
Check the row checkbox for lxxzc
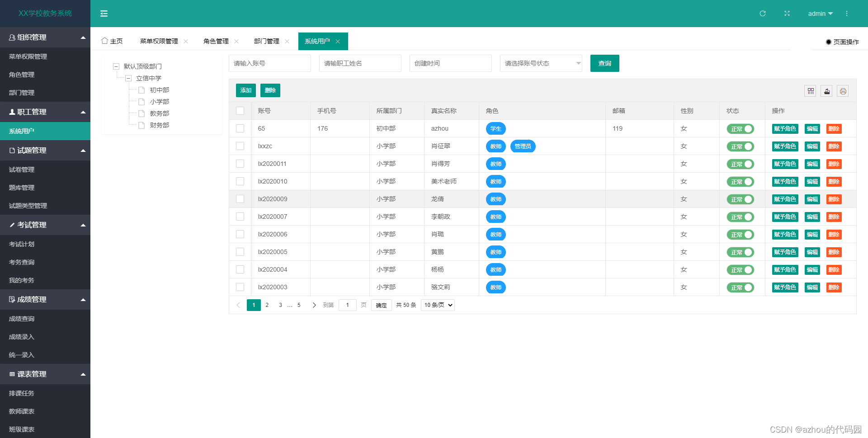tap(240, 146)
